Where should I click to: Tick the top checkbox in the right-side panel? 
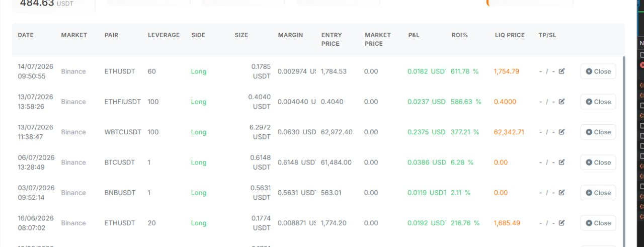[642, 55]
